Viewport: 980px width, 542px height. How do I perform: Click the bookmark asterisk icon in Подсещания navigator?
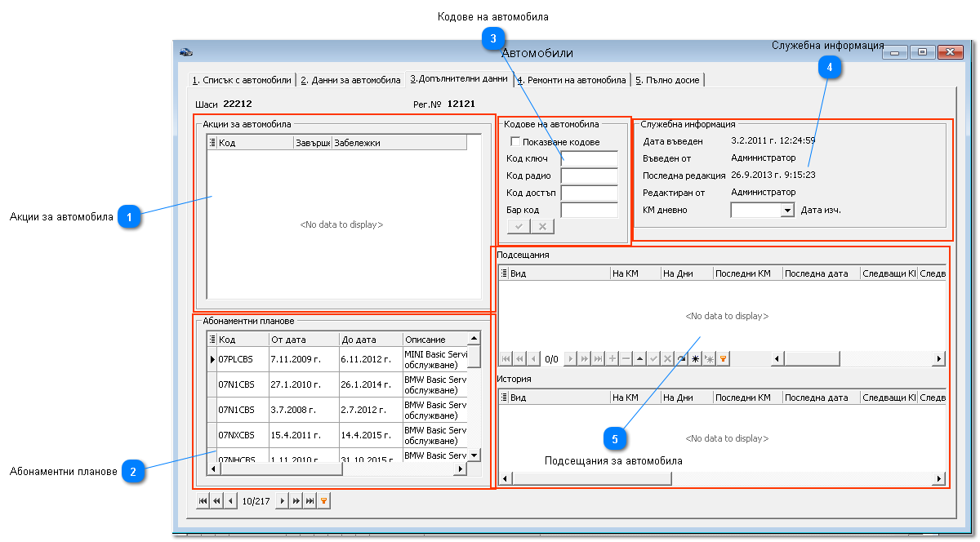695,358
